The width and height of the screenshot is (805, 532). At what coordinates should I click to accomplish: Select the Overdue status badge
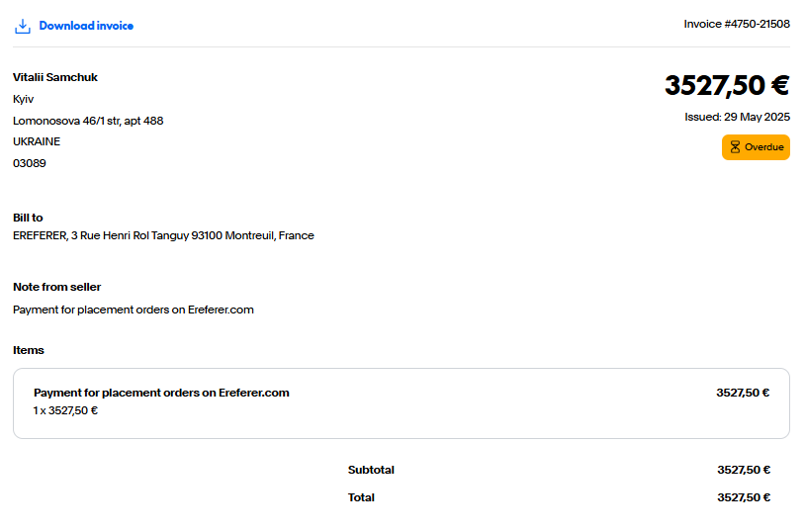tap(756, 147)
